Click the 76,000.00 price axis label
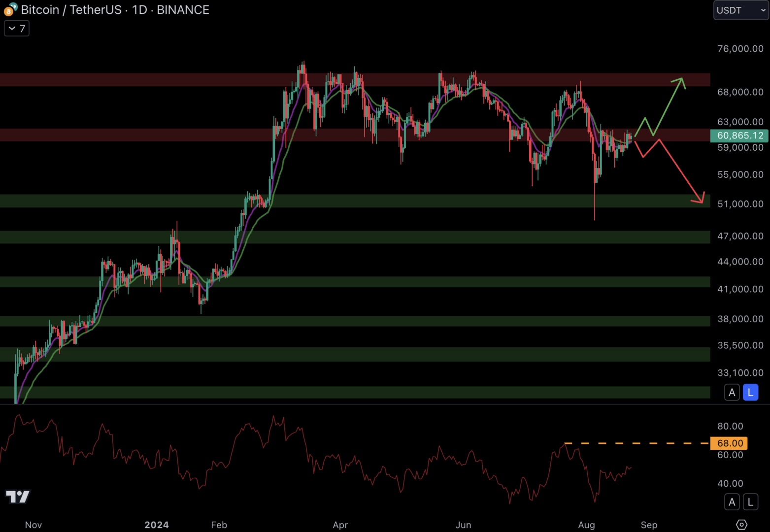The height and width of the screenshot is (532, 770). [740, 49]
